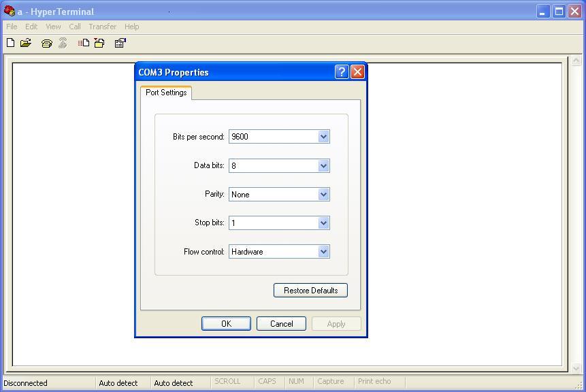
Task: Click the Cancel button
Action: pos(281,324)
